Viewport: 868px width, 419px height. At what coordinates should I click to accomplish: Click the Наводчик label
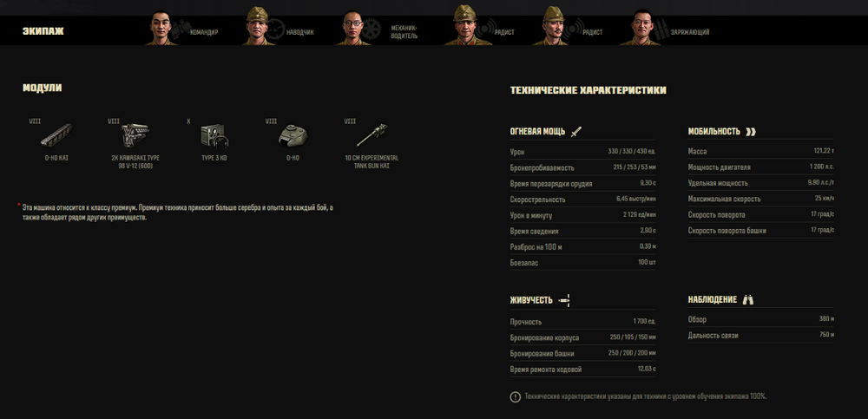[300, 33]
